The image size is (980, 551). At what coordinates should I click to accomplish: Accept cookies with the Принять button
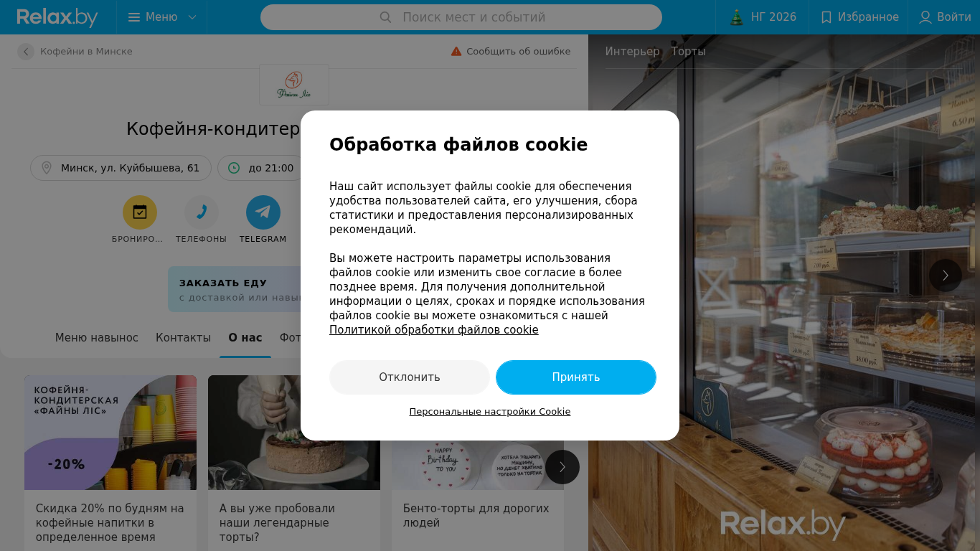pyautogui.click(x=576, y=377)
